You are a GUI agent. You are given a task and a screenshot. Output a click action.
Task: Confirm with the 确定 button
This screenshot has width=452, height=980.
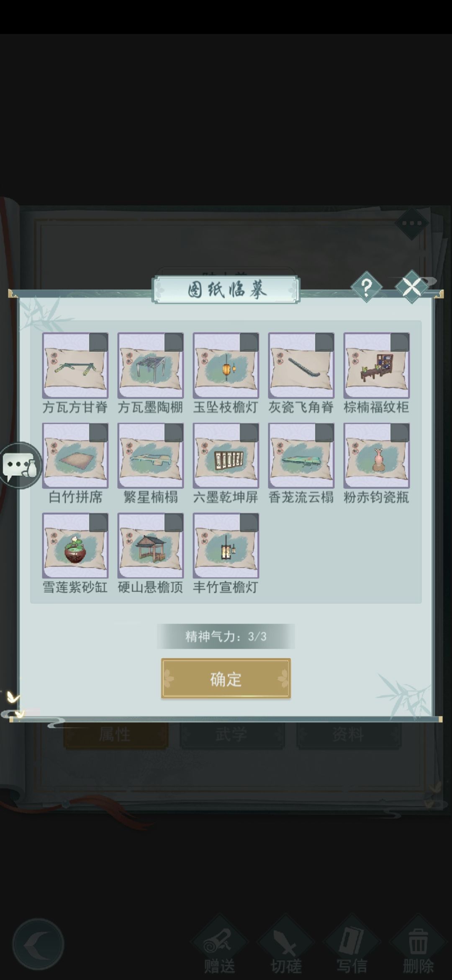(226, 679)
